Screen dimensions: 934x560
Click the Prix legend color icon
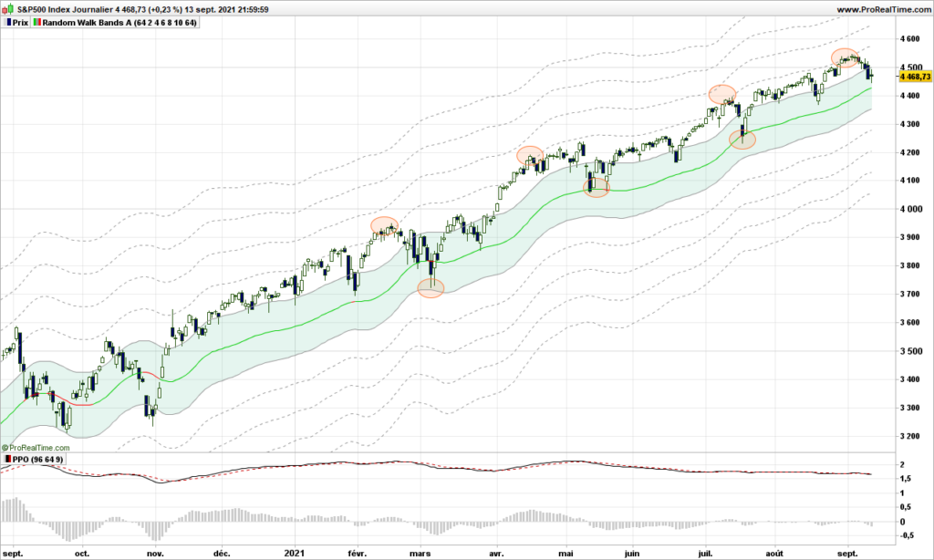9,23
